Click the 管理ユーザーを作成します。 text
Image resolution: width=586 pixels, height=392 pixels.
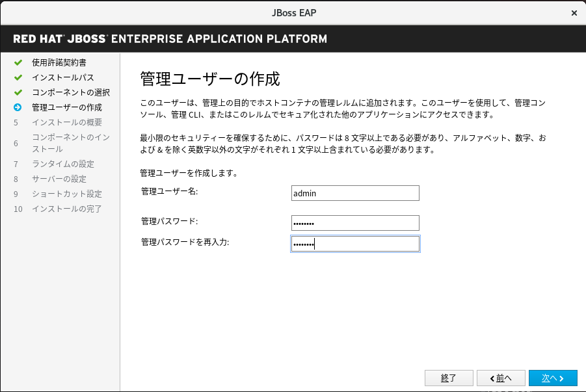tap(189, 173)
